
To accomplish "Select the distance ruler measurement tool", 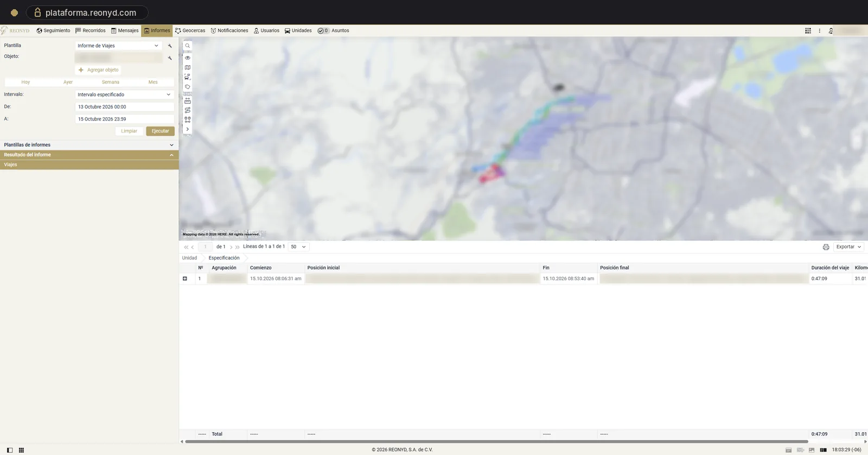I will click(188, 100).
